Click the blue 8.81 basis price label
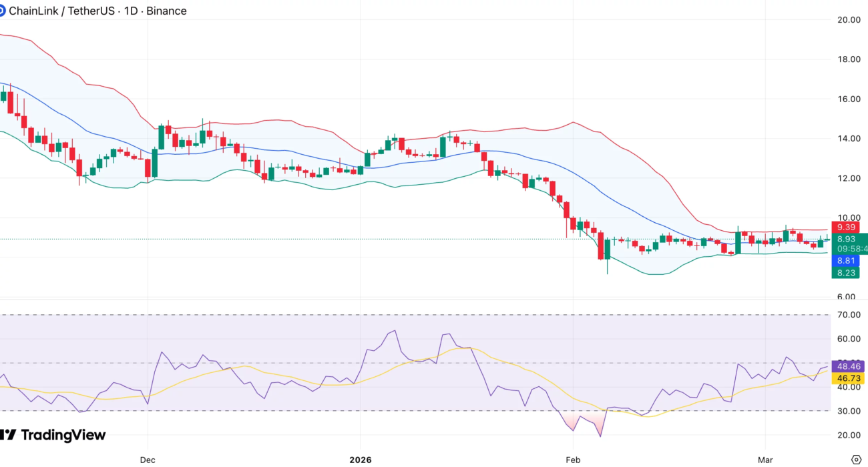This screenshot has height=467, width=868. (846, 261)
